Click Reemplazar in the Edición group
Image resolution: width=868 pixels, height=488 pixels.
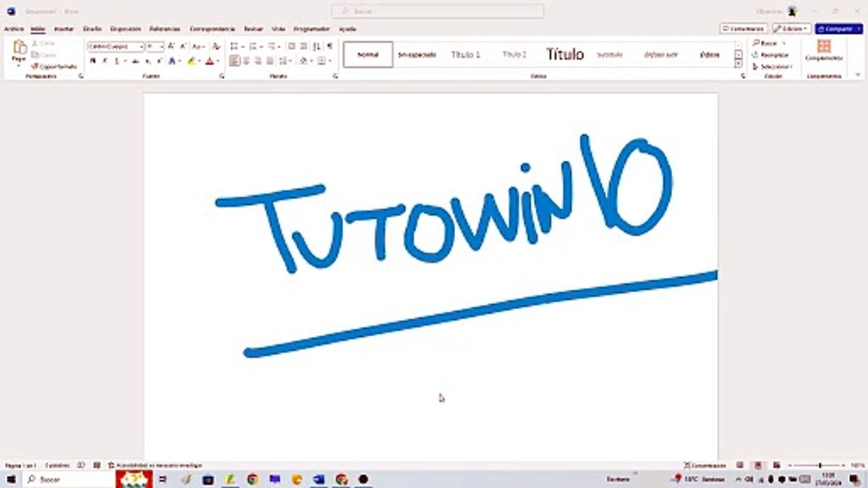[770, 55]
